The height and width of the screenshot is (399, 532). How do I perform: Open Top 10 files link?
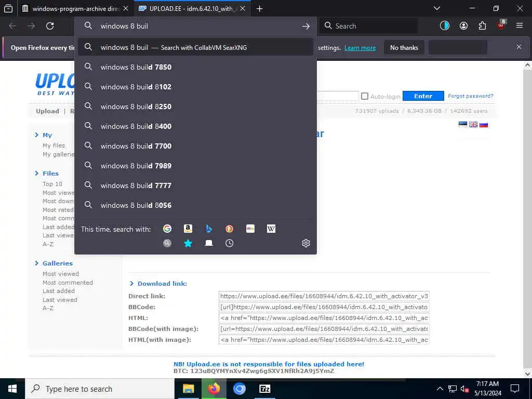pyautogui.click(x=52, y=184)
